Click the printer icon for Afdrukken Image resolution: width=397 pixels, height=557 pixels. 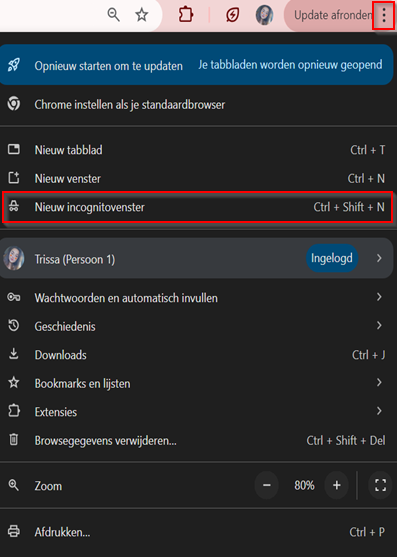coord(14,531)
